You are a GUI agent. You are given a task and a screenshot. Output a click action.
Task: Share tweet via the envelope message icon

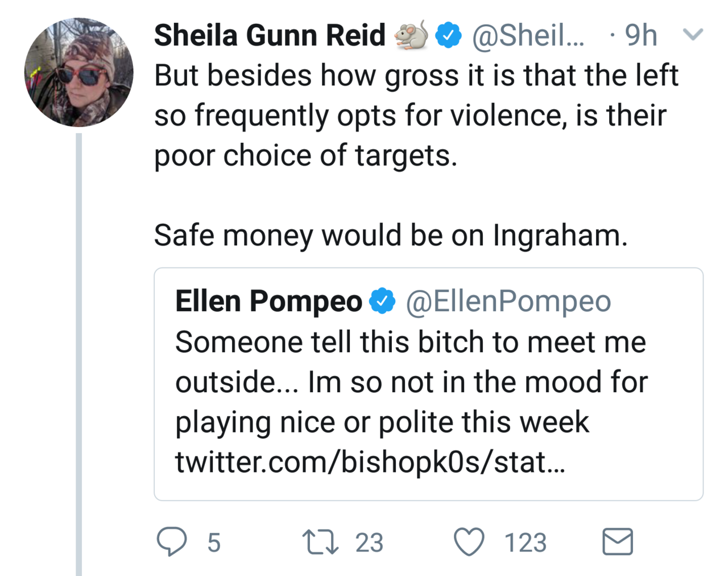click(617, 541)
